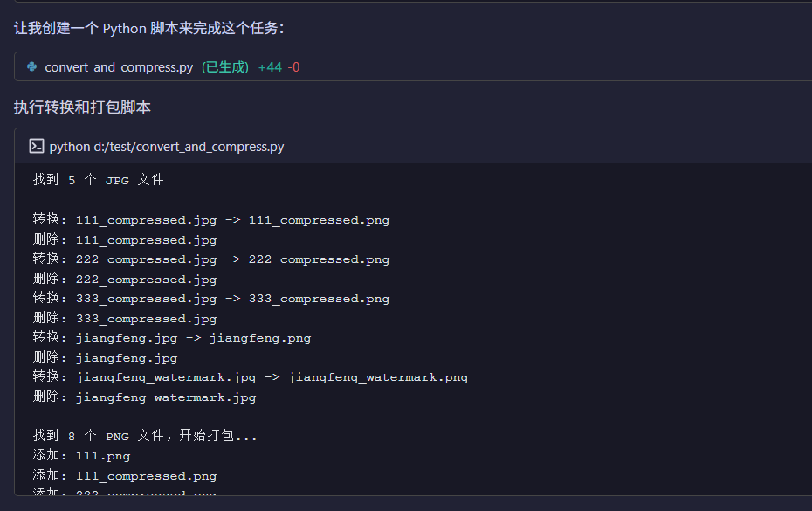Click the 执行转换和打包脚本 heading
The width and height of the screenshot is (812, 511).
point(81,107)
